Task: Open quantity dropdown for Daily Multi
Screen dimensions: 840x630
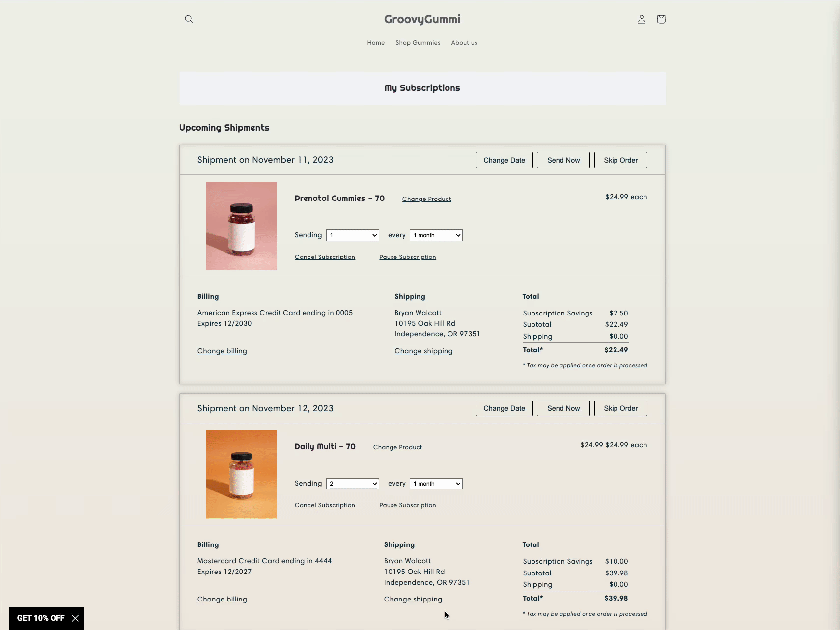Action: (352, 483)
